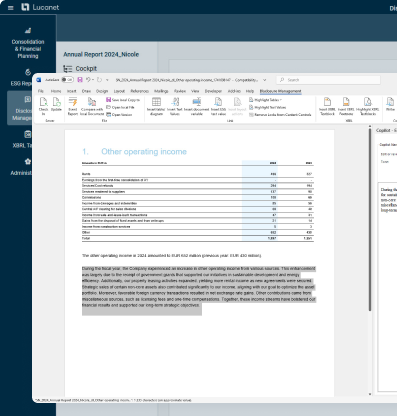Open the References ribbon tab
Viewport: 397px width, 416px height.
point(139,91)
